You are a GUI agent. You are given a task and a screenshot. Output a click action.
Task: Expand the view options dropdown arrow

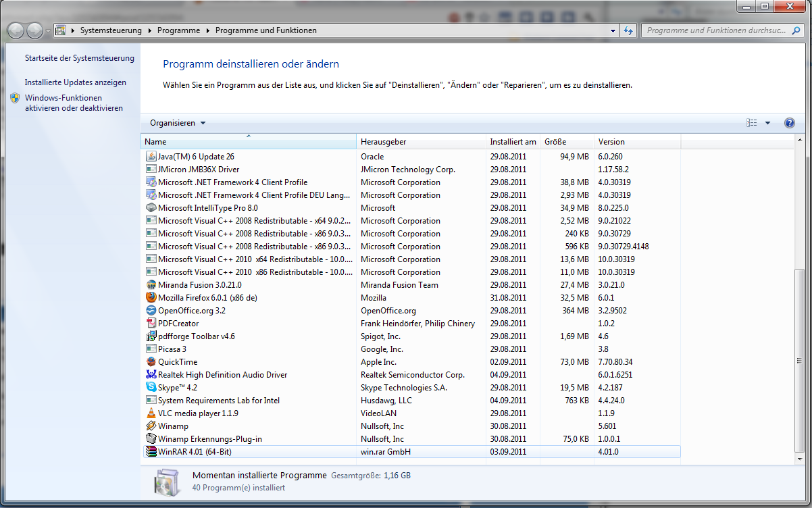point(767,123)
